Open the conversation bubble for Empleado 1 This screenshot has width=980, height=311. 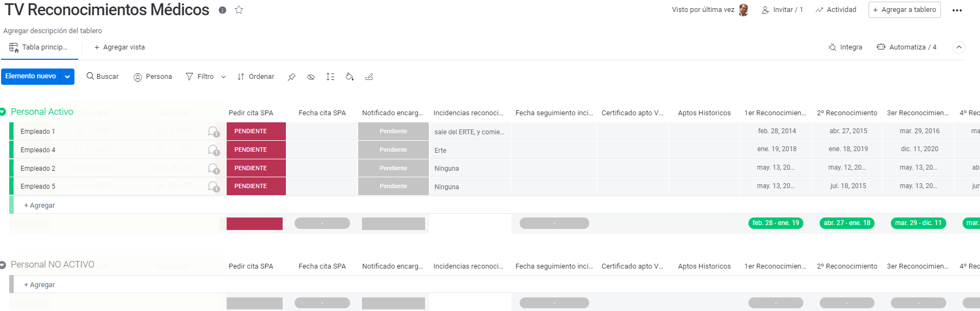(213, 132)
